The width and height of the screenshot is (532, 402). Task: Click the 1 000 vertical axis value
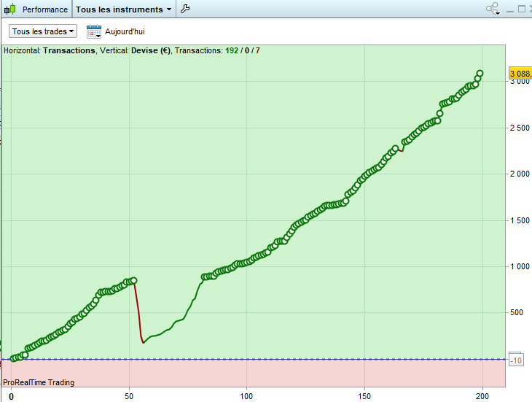520,266
